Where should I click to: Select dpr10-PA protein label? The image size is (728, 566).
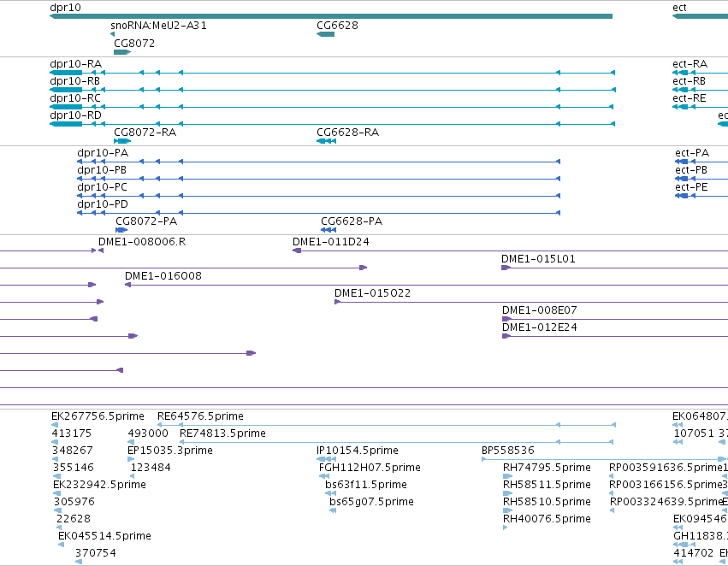coord(103,153)
